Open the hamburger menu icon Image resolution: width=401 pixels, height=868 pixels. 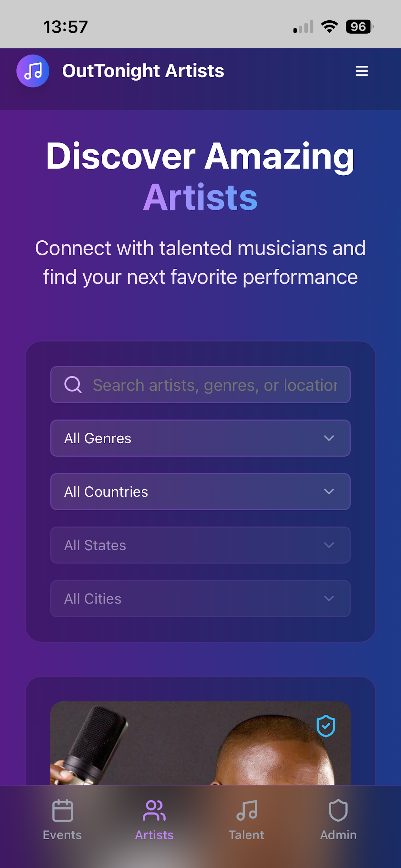(362, 71)
